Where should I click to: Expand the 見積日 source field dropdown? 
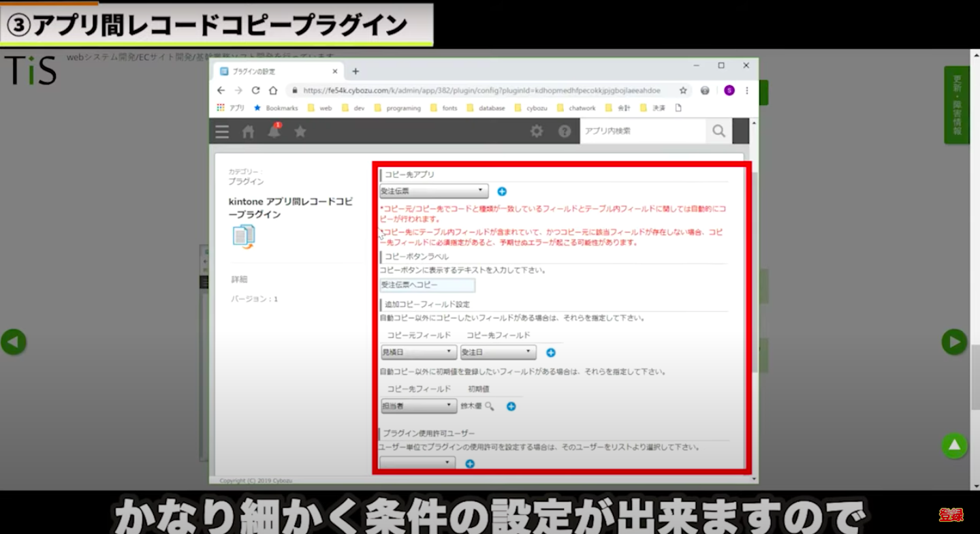pos(418,352)
